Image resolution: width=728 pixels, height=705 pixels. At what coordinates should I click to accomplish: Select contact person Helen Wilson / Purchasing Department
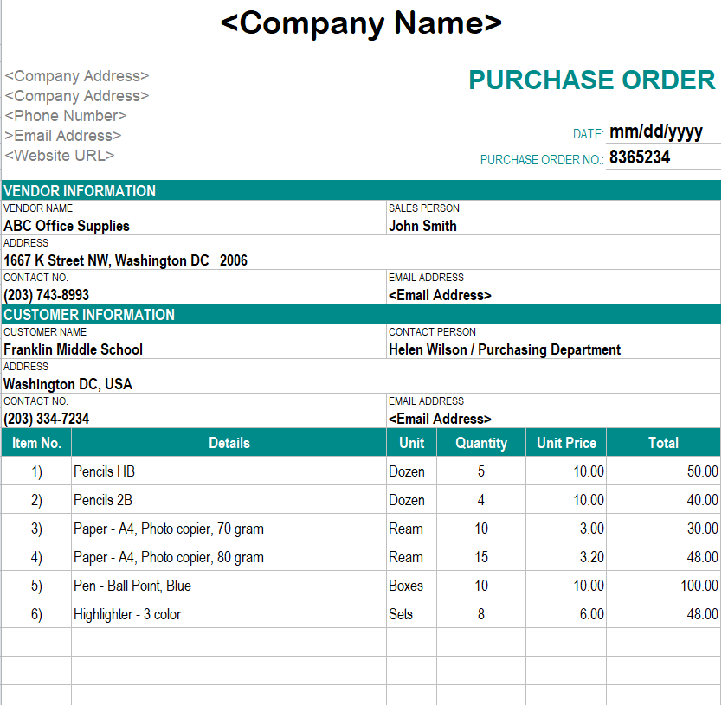(x=504, y=349)
